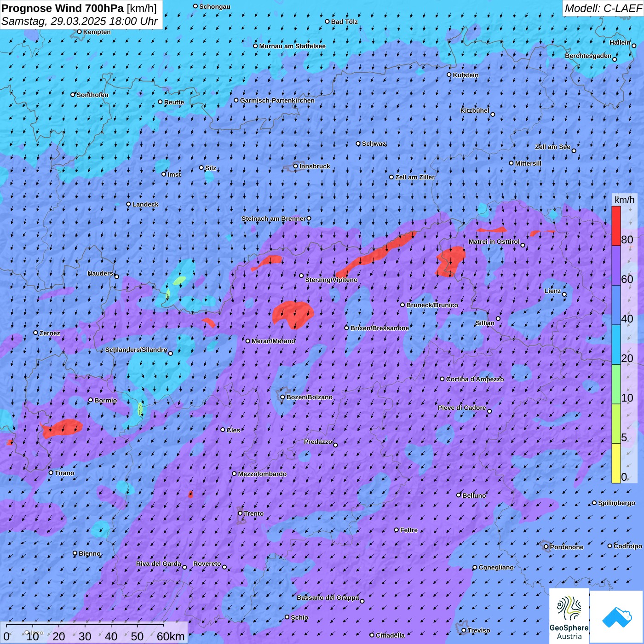This screenshot has height=644, width=644.
Task: Pick the light-blue legend color between 20 and 40
Action: point(616,345)
